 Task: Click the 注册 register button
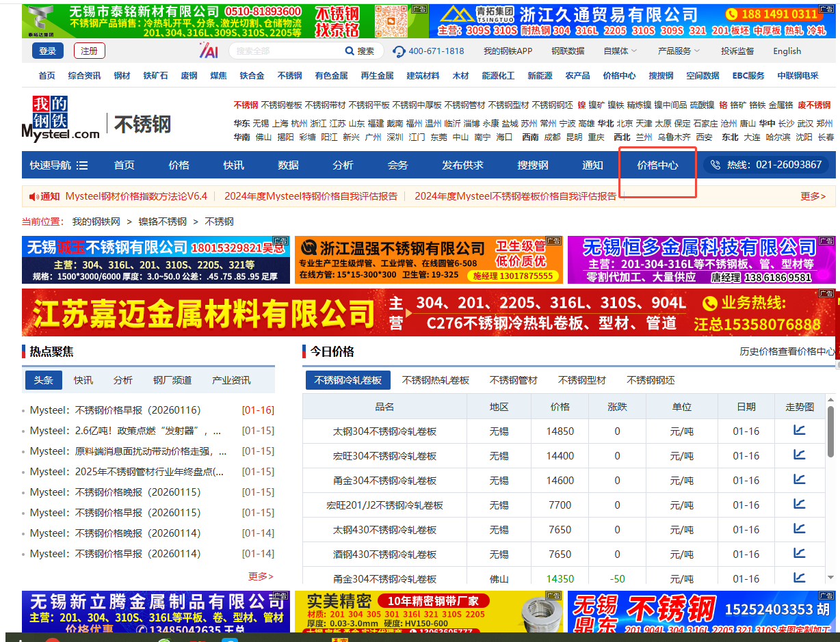coord(89,51)
